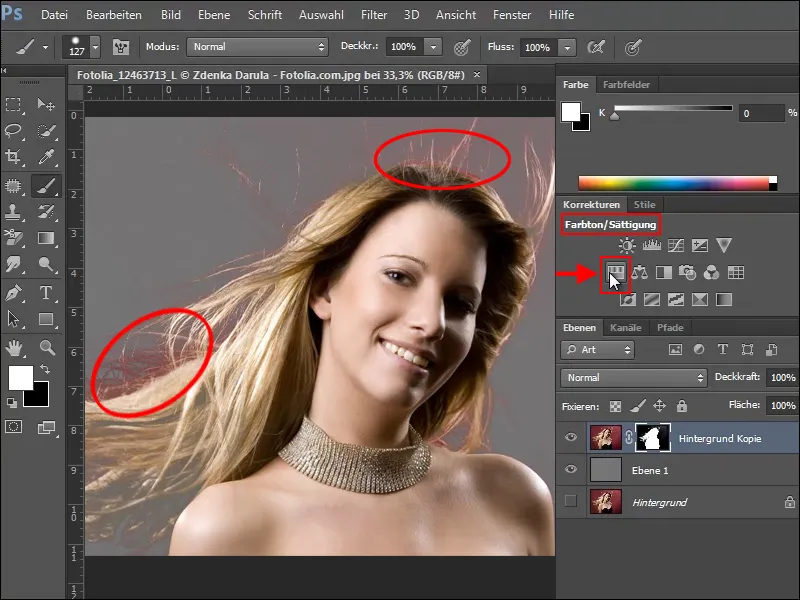This screenshot has height=600, width=800.
Task: Switch to the Stile tab
Action: point(644,205)
